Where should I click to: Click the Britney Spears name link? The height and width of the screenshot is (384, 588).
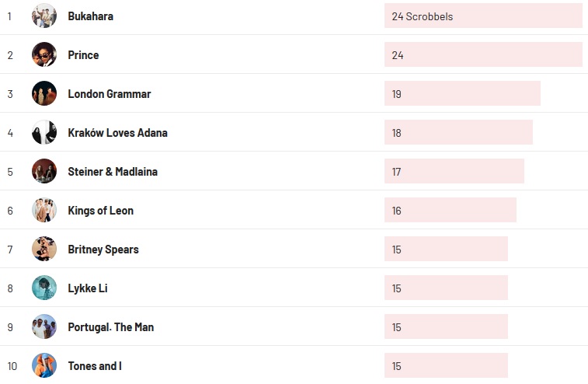click(103, 250)
